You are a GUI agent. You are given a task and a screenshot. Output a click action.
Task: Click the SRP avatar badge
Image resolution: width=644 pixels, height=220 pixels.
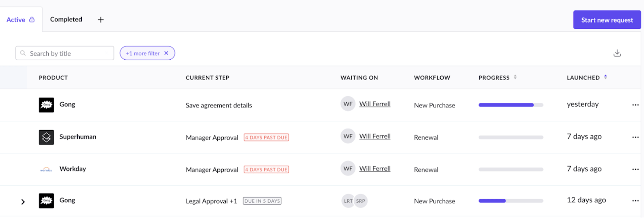tap(361, 201)
